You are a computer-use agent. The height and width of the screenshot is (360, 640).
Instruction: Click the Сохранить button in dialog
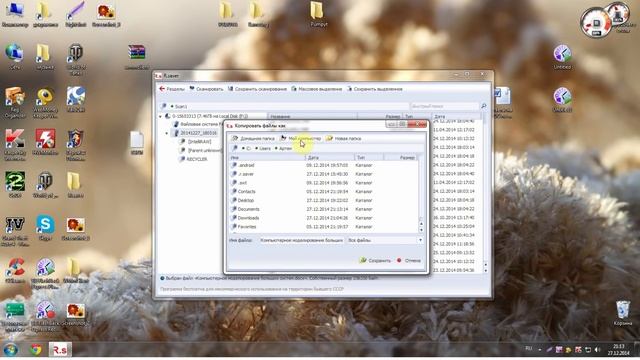375,260
